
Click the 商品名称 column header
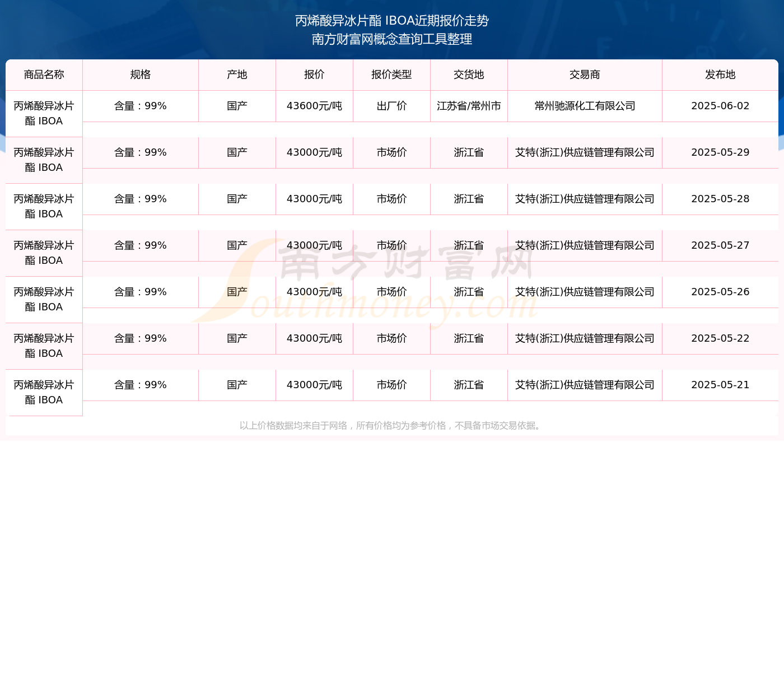point(44,75)
